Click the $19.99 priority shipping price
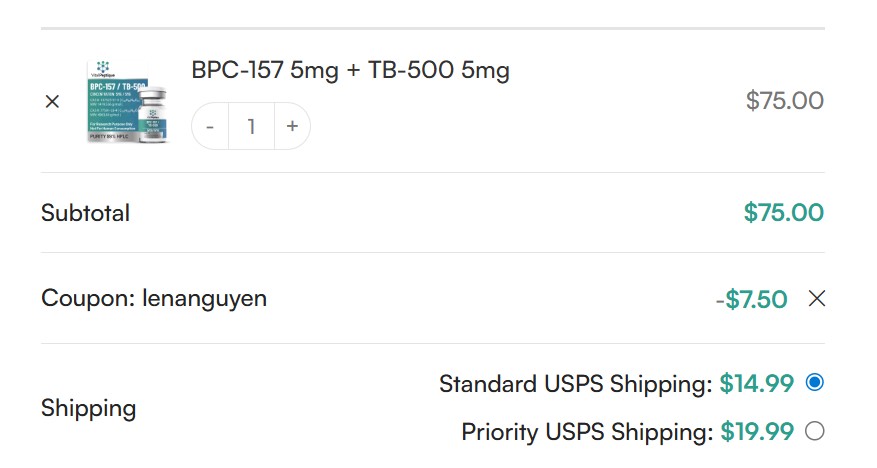877x468 pixels. (757, 432)
